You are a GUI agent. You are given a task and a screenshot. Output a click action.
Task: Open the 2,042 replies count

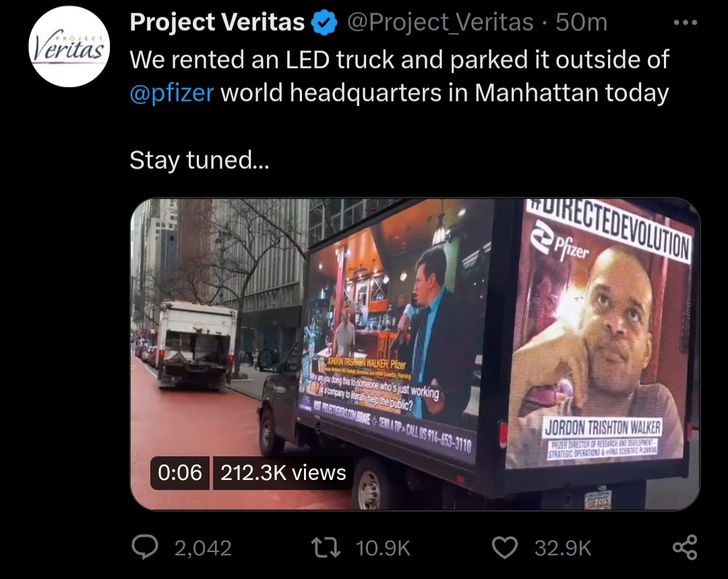click(x=203, y=548)
